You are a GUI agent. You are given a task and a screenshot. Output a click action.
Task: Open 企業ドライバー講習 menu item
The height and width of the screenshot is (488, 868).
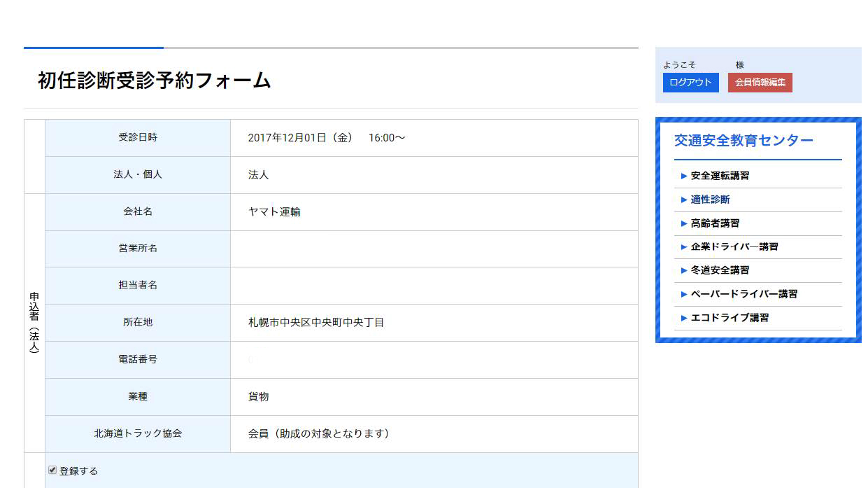734,247
